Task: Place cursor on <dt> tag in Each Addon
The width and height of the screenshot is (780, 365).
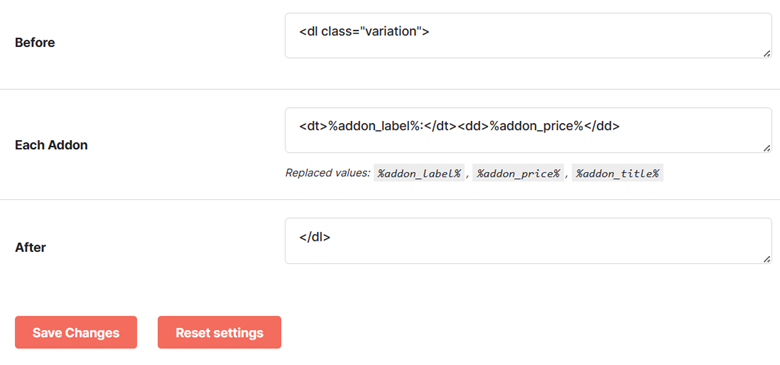Action: click(x=313, y=127)
